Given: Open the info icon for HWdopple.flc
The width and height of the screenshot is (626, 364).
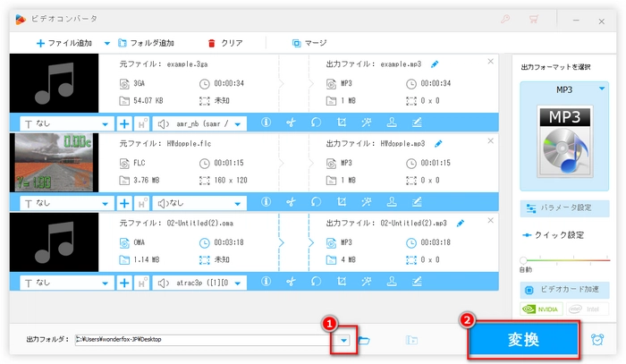Looking at the screenshot, I should (x=266, y=203).
